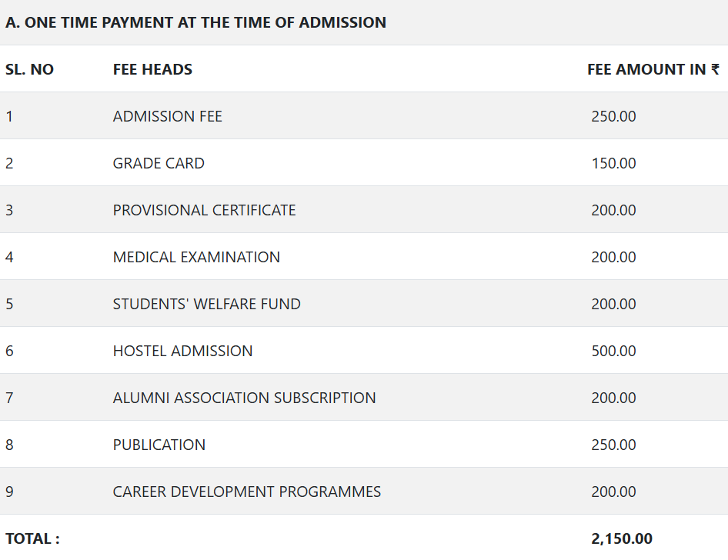Viewport: 728px width, 560px height.
Task: Click STUDENTS' WELFARE FUND entry
Action: point(206,304)
